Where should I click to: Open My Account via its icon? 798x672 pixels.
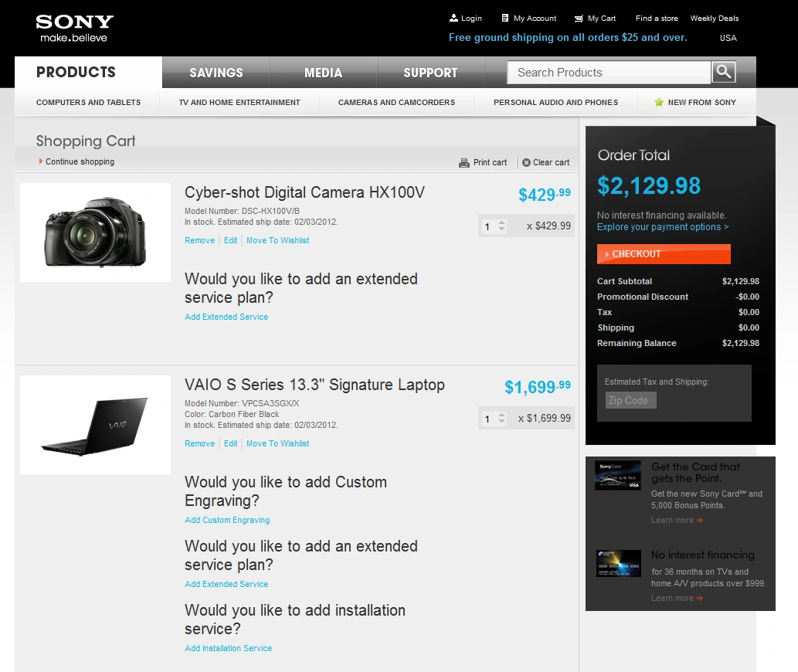click(505, 18)
